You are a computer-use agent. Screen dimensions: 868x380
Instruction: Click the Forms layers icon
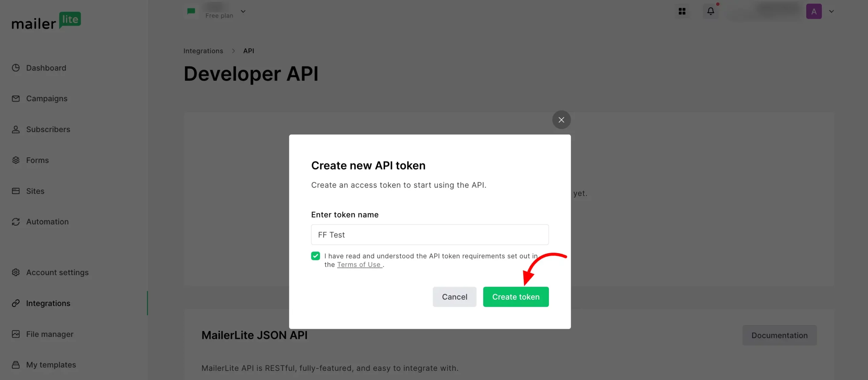click(16, 160)
